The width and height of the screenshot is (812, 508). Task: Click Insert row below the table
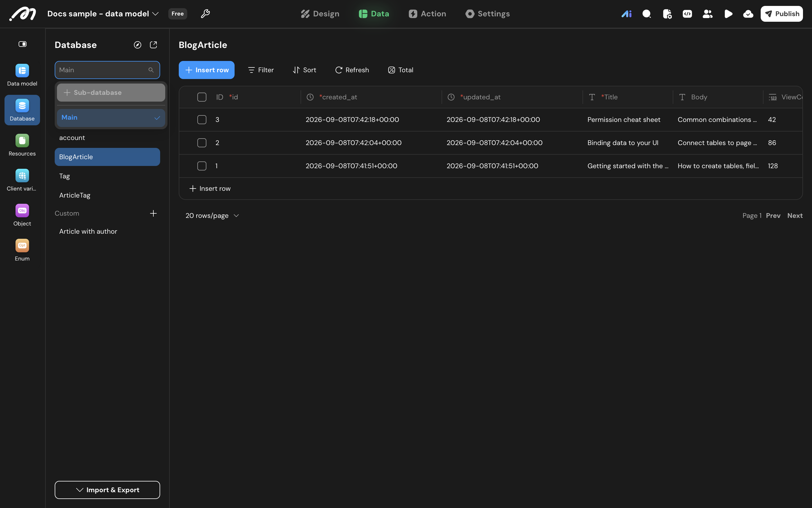(210, 189)
